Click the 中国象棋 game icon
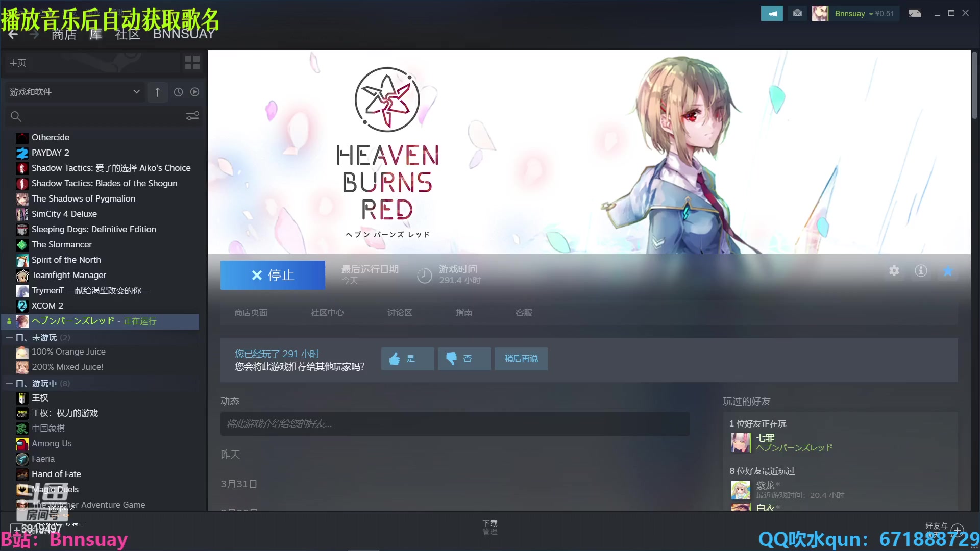This screenshot has height=551, width=980. [22, 429]
